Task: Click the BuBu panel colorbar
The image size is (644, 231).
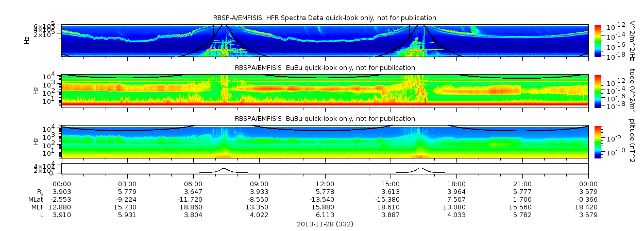Action: pyautogui.click(x=598, y=141)
